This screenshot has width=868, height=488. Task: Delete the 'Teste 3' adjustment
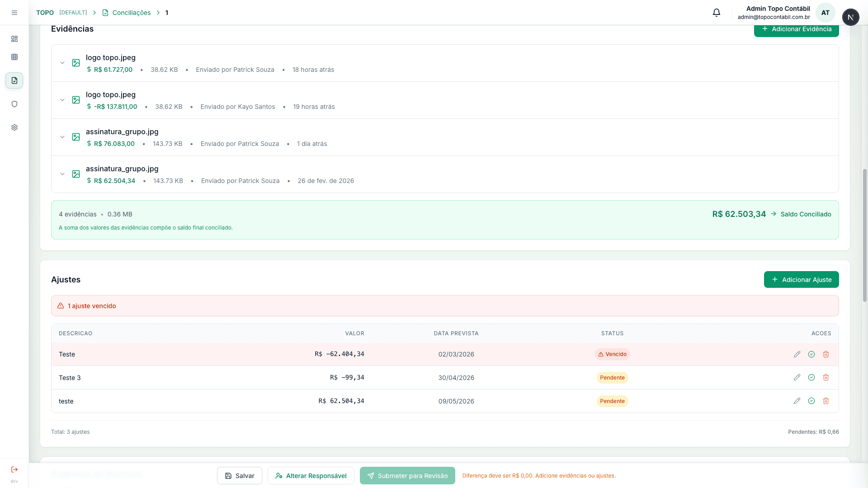pyautogui.click(x=826, y=377)
